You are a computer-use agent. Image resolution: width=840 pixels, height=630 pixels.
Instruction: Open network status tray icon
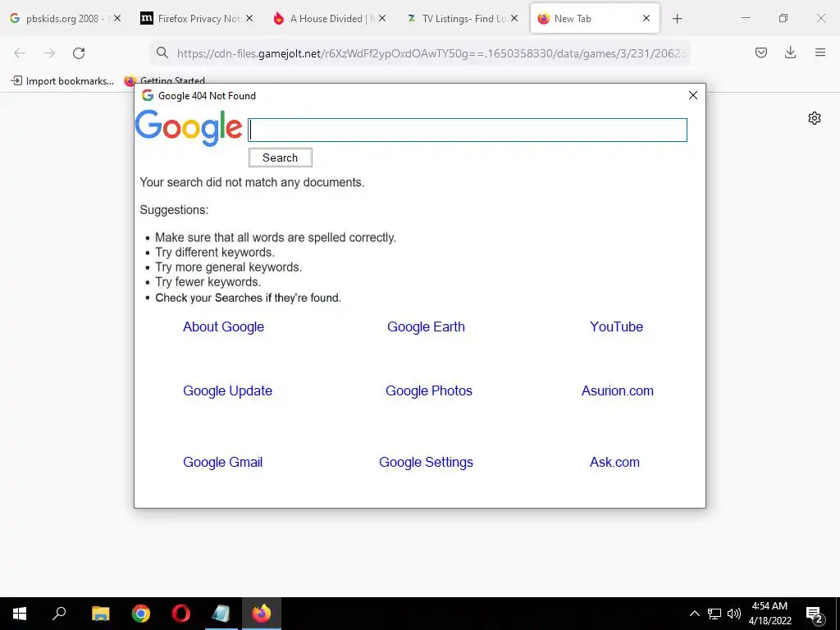[x=714, y=614]
